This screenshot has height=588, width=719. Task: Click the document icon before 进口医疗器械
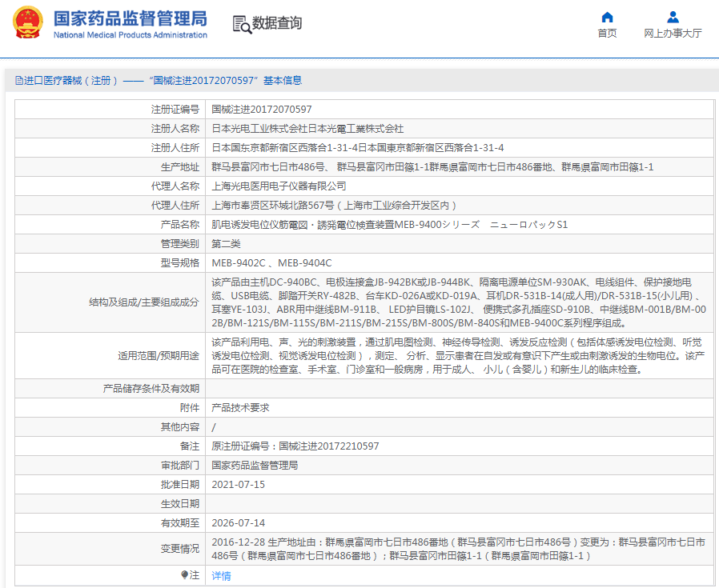[18, 81]
